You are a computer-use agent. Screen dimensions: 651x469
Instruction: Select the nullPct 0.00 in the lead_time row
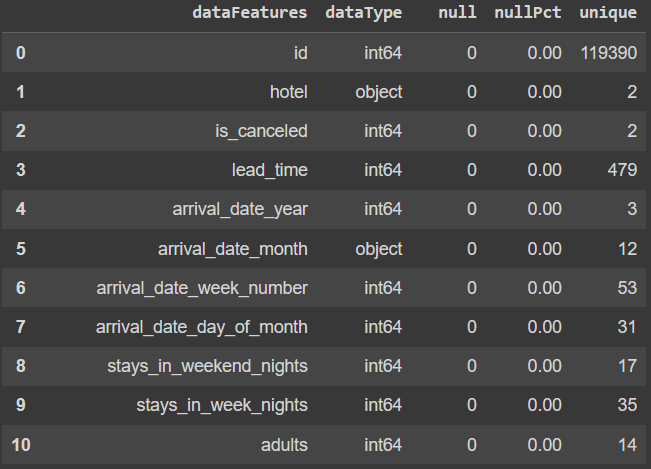[544, 170]
